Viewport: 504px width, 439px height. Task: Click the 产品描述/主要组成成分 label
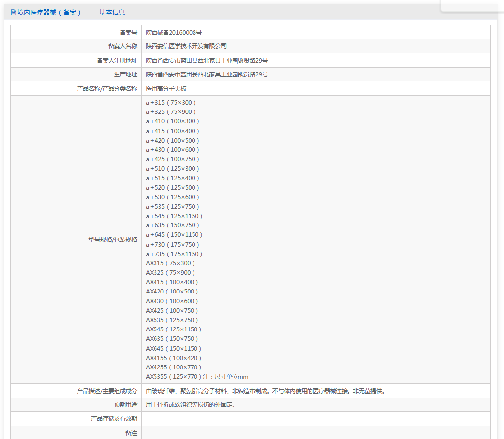tap(107, 391)
